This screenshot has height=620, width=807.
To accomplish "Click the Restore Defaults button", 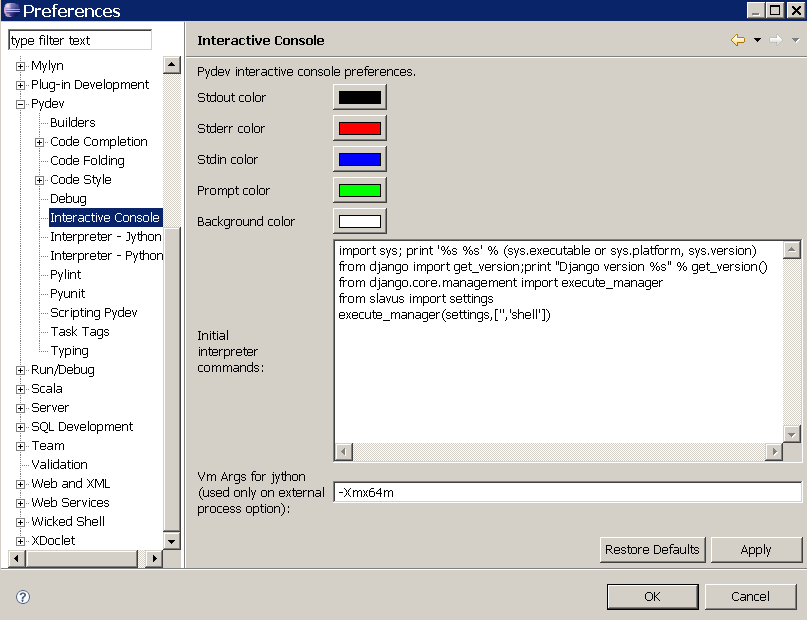I will [653, 550].
